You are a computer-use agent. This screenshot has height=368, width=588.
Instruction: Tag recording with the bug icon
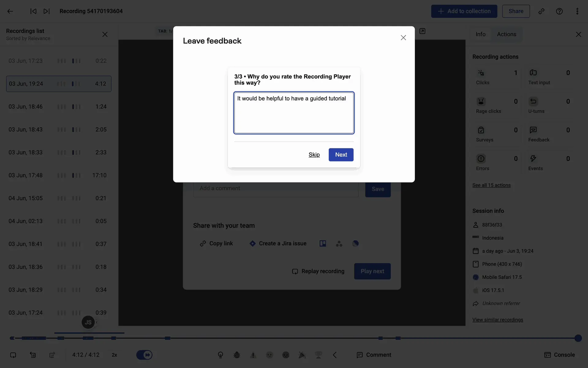[x=237, y=355]
